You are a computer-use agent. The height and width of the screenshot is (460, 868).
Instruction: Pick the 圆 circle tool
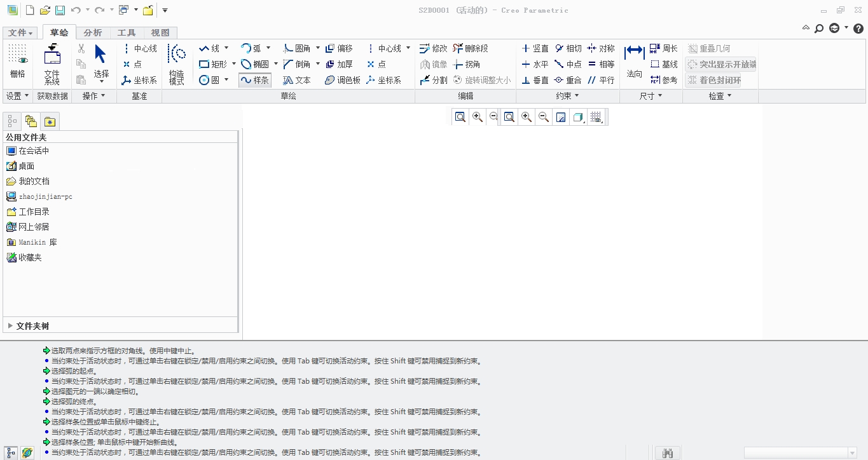pos(210,80)
